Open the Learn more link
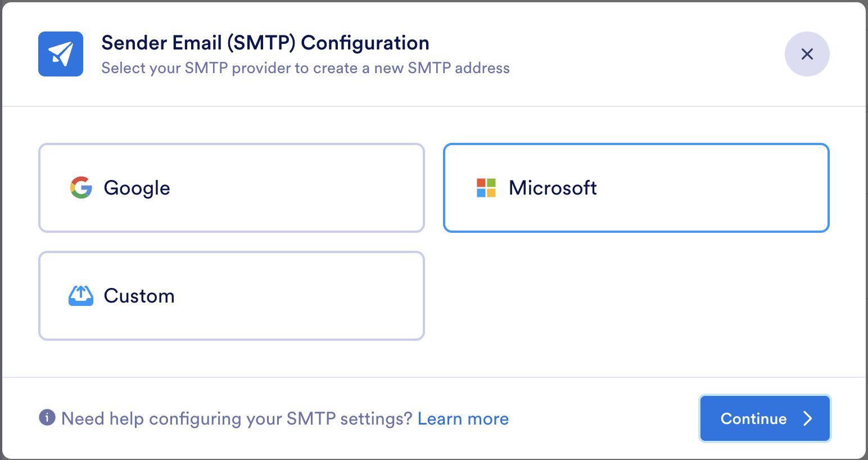The image size is (868, 460). coord(463,419)
